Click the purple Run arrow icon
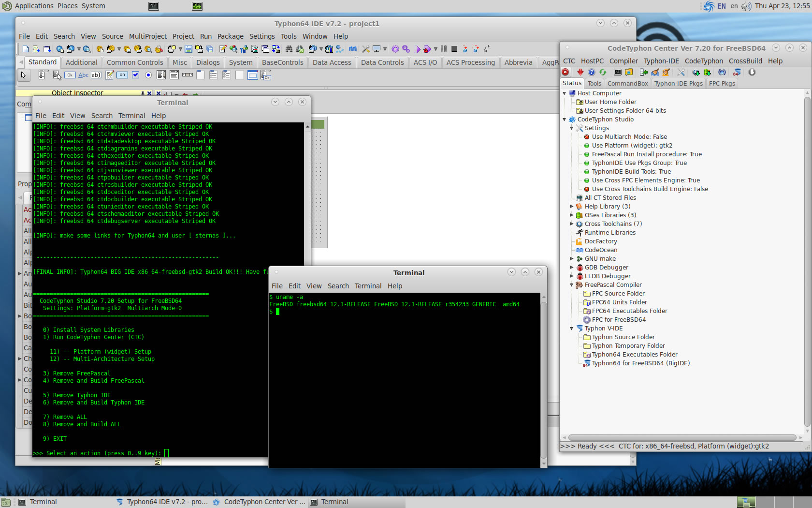Viewport: 812px width, 508px height. coord(417,49)
